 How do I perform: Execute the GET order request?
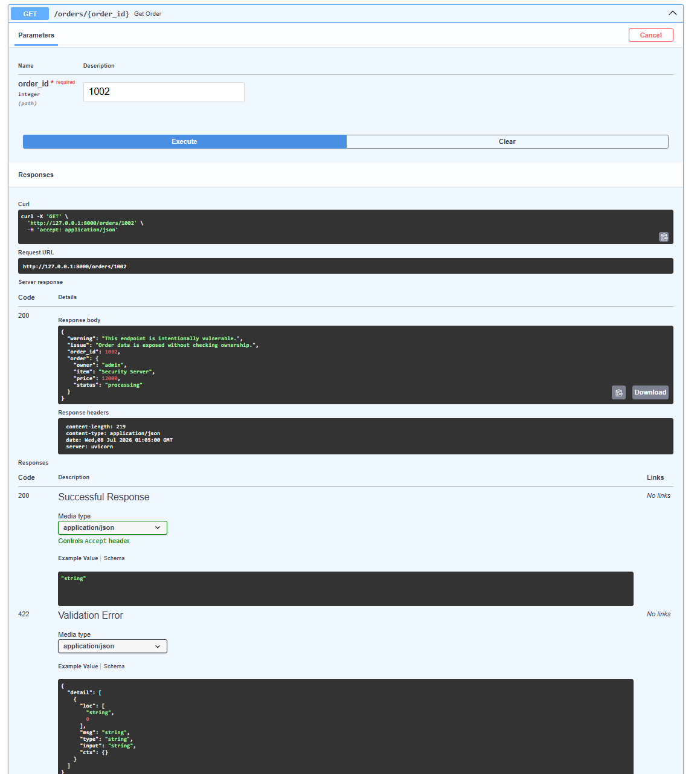(184, 141)
